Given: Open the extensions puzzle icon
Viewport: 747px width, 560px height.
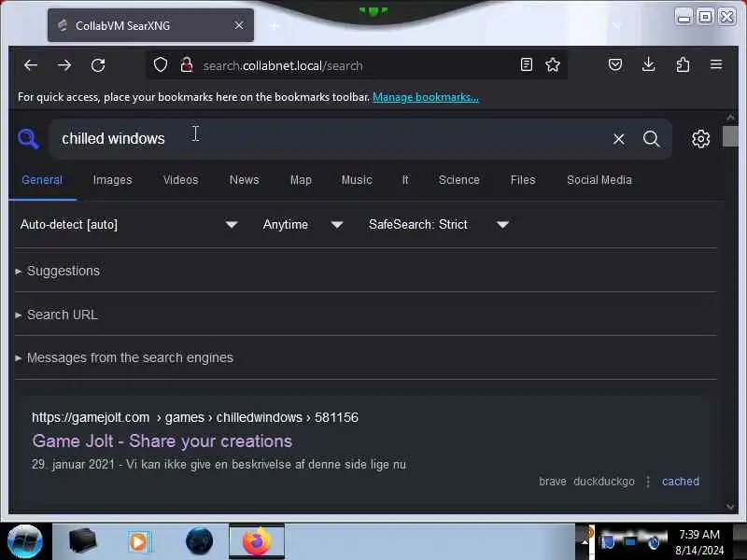Looking at the screenshot, I should 683,64.
